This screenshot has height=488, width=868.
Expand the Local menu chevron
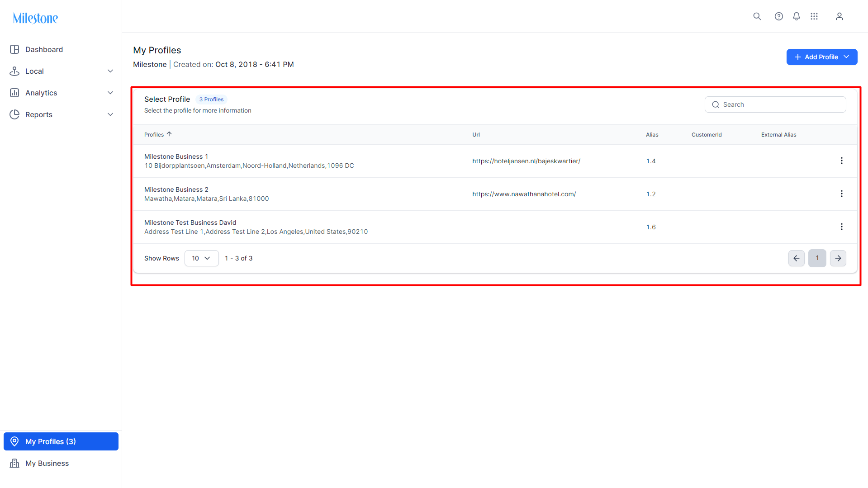click(110, 71)
